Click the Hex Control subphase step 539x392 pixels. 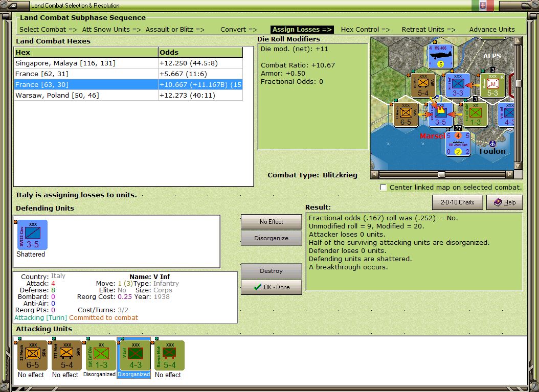[366, 30]
